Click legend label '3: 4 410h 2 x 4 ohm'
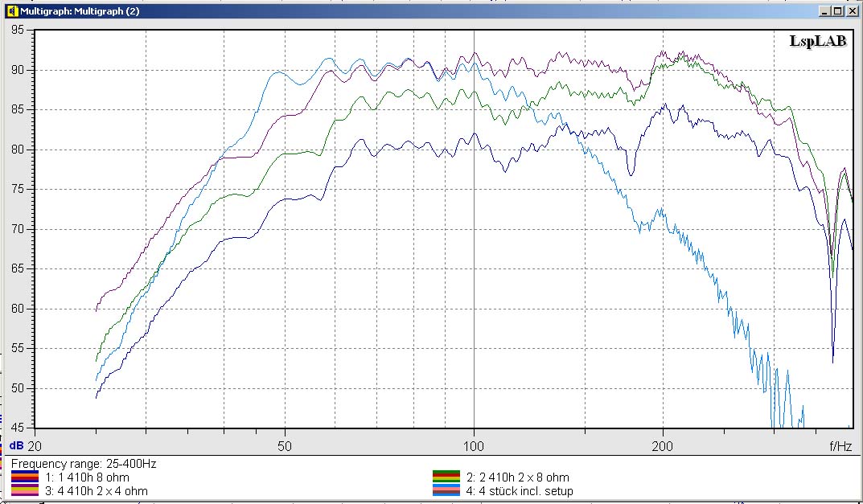 pyautogui.click(x=97, y=490)
